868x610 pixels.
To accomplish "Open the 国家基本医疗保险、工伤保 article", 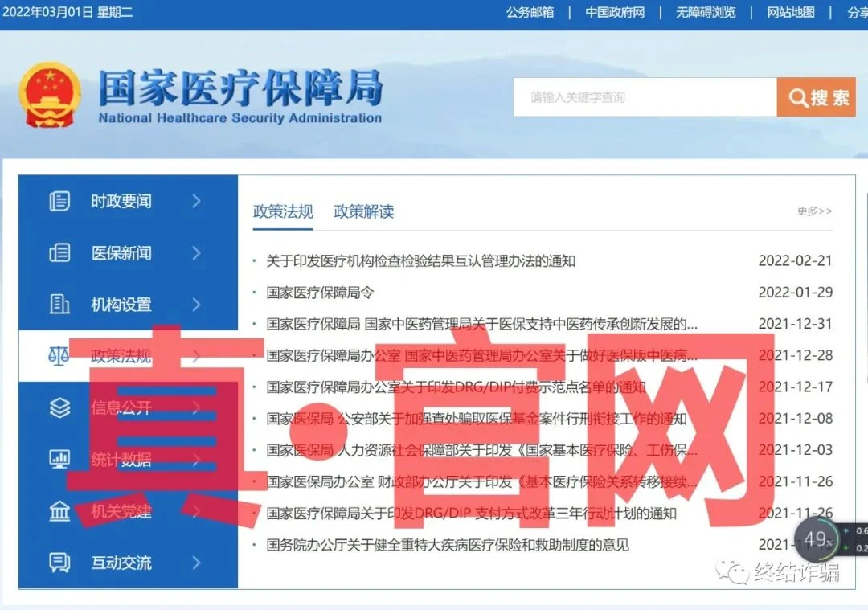I will tap(481, 450).
